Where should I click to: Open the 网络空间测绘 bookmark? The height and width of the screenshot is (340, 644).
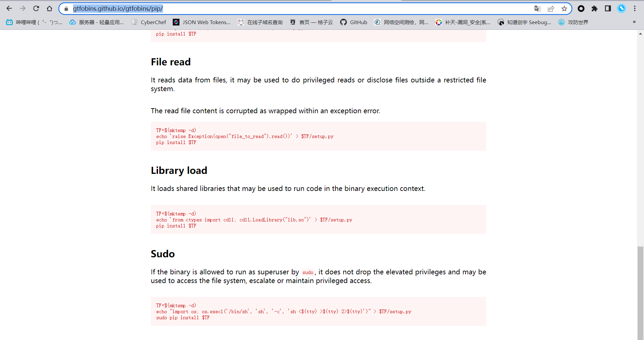click(x=401, y=22)
